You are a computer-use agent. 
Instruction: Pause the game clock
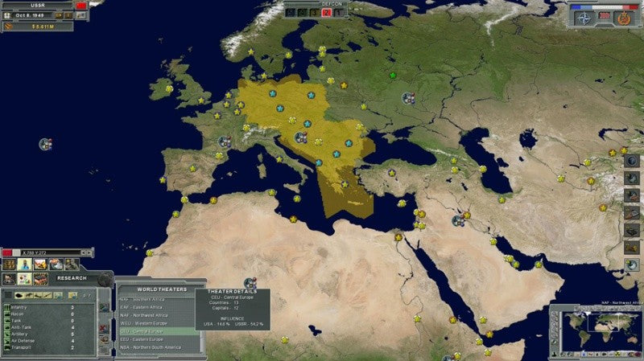[x=68, y=15]
